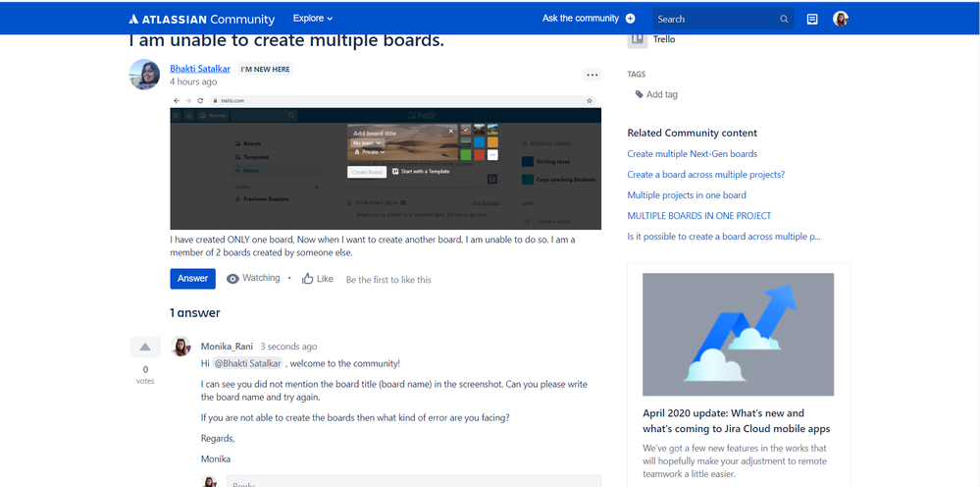
Task: Like the question with thumbs-up
Action: click(x=318, y=279)
